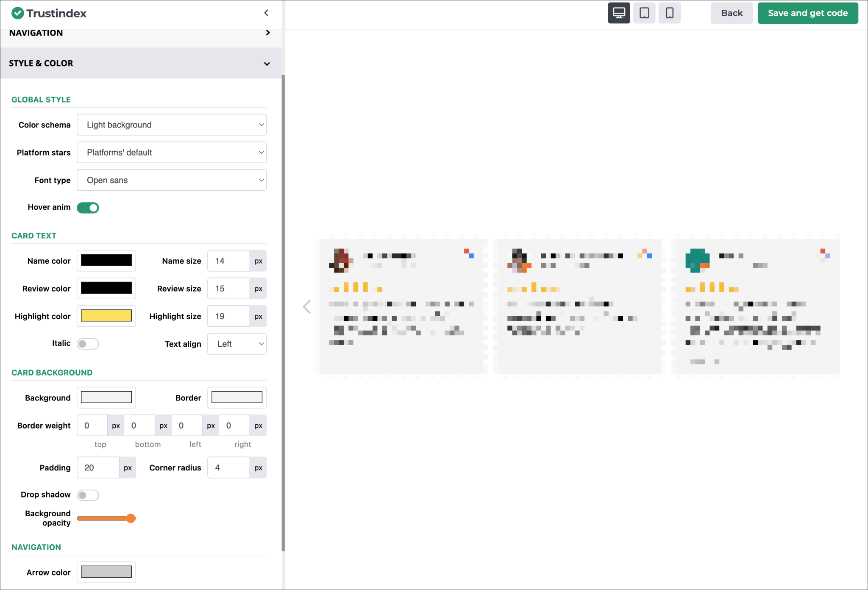
Task: Click the Name size input field
Action: click(x=228, y=261)
